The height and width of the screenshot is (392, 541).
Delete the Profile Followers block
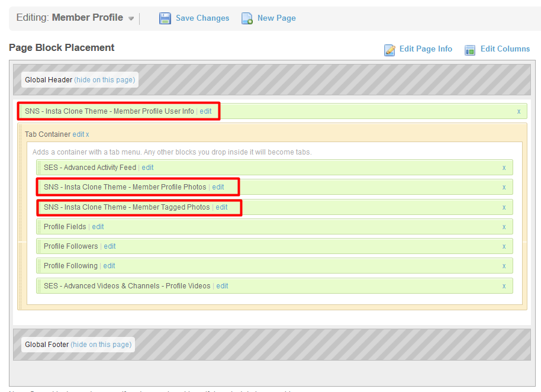point(504,246)
